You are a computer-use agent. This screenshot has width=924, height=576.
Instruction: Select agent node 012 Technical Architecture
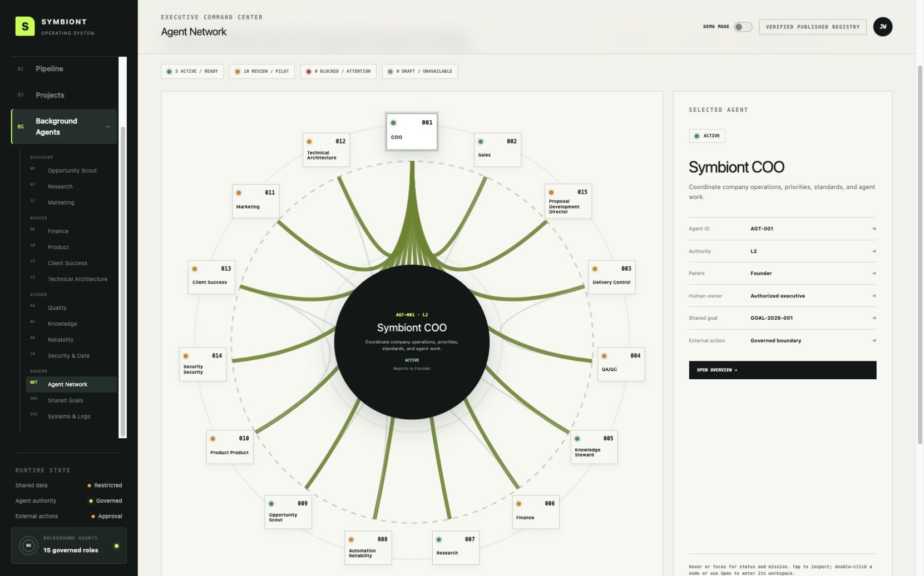pos(326,150)
